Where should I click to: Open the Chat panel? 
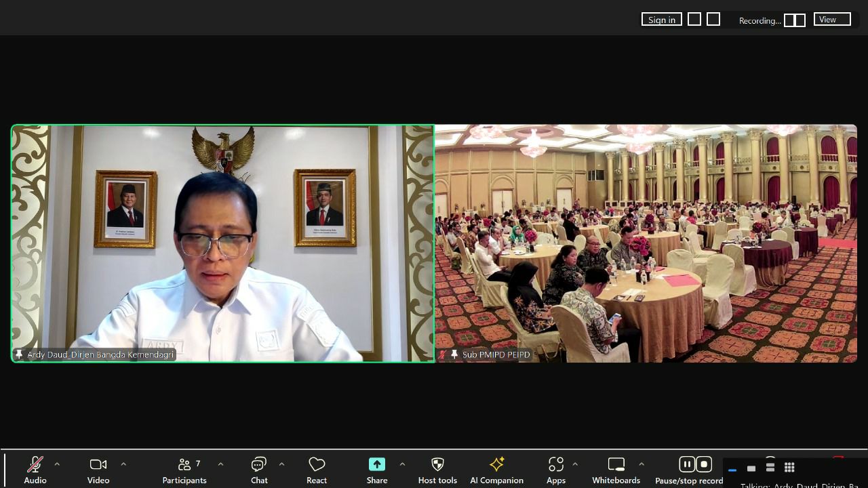click(259, 469)
